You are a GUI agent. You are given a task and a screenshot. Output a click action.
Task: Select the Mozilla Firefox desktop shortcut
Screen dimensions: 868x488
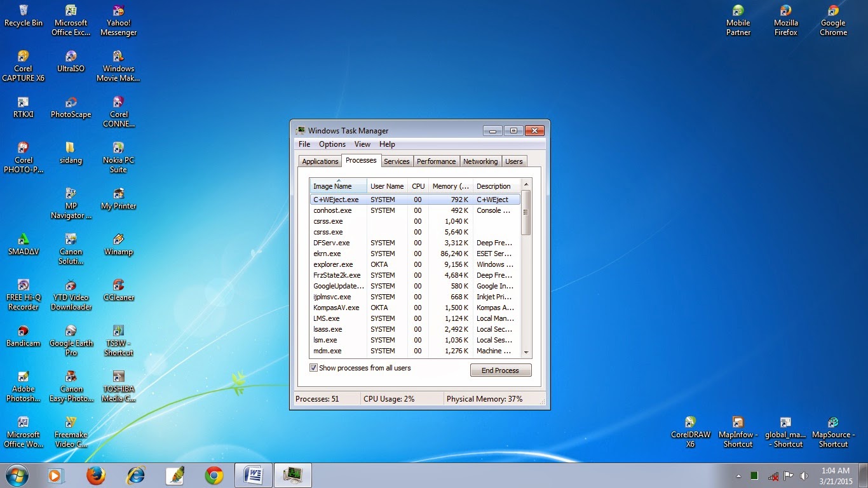pyautogui.click(x=785, y=12)
